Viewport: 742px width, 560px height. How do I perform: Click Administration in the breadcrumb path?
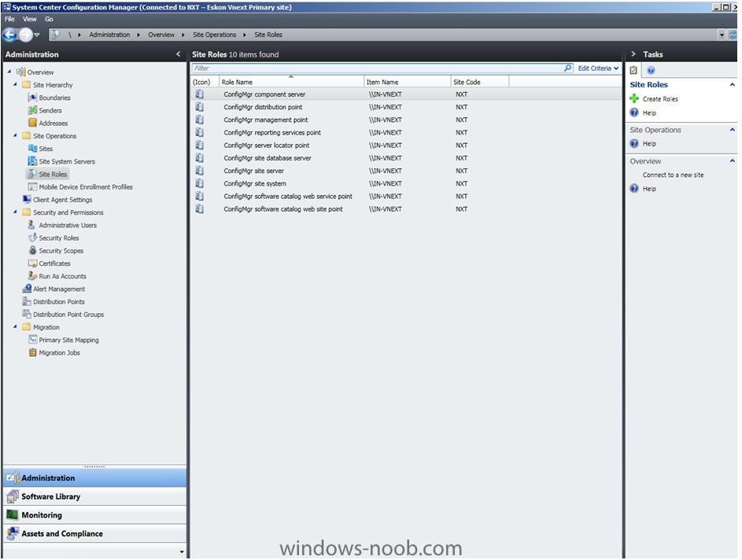[109, 35]
